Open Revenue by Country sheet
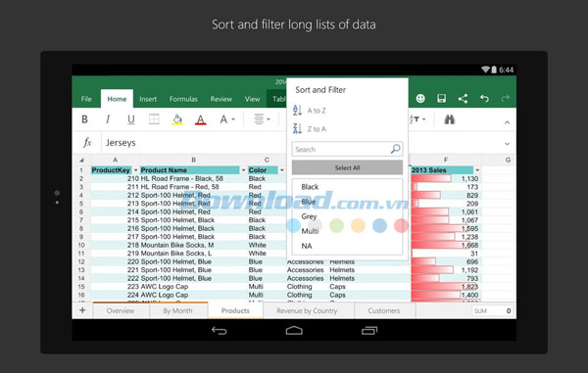Viewport: 588px width, 373px height. click(307, 311)
